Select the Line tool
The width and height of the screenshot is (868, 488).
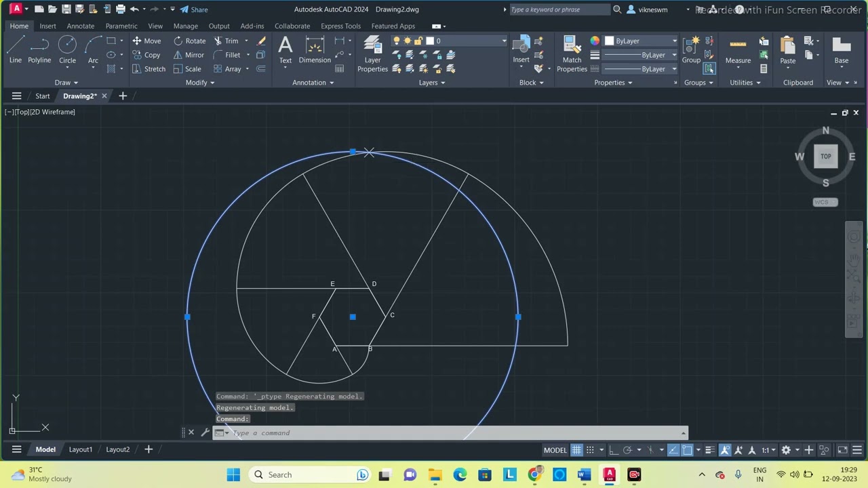(x=15, y=50)
